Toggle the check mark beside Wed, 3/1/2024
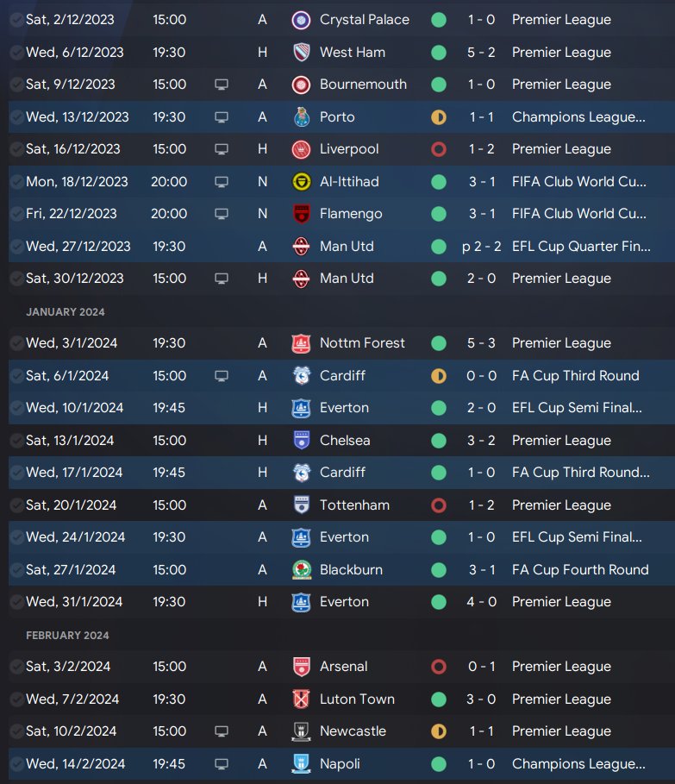Screen dimensions: 675x784 click(16, 343)
